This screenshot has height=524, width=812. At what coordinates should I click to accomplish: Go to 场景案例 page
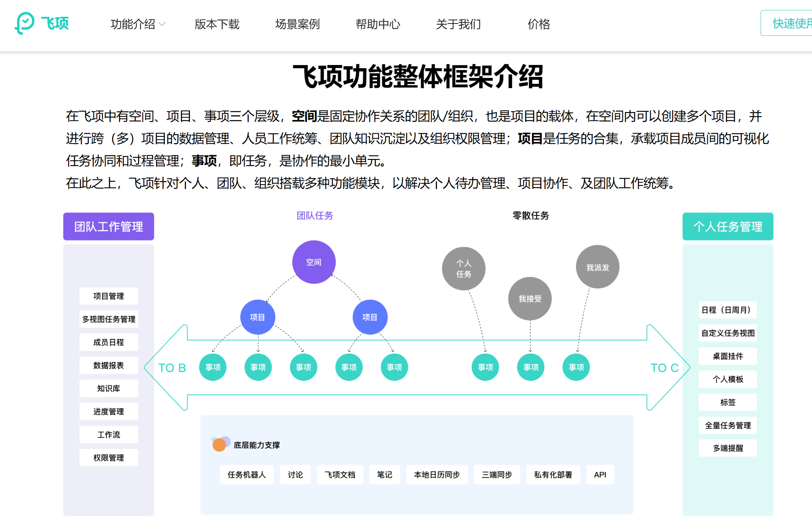297,24
